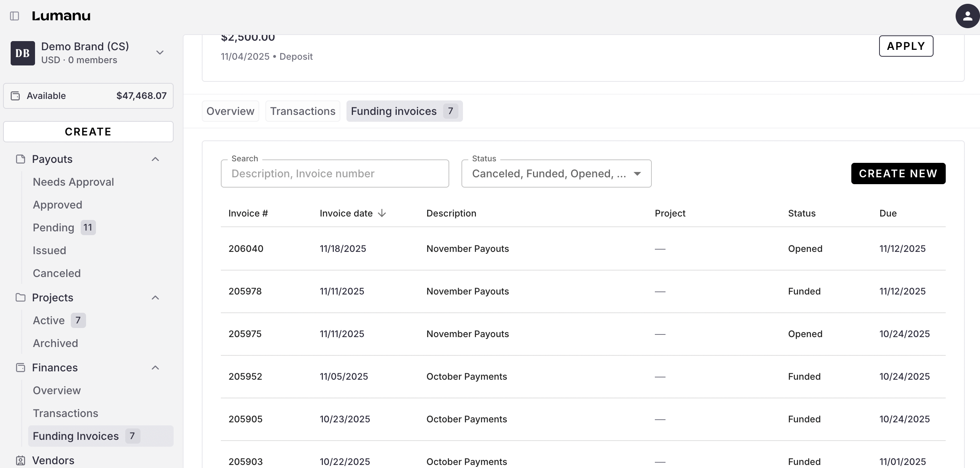Image resolution: width=980 pixels, height=468 pixels.
Task: Click the Payouts document icon
Action: click(21, 159)
